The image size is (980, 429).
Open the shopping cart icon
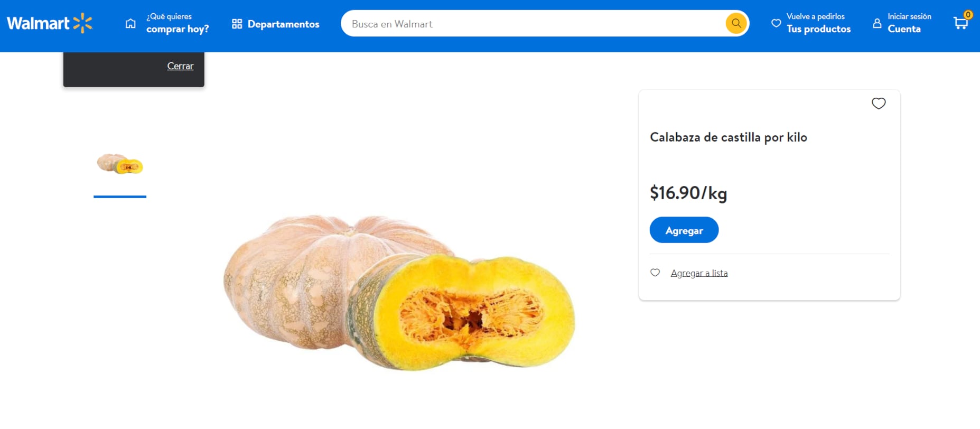click(959, 24)
